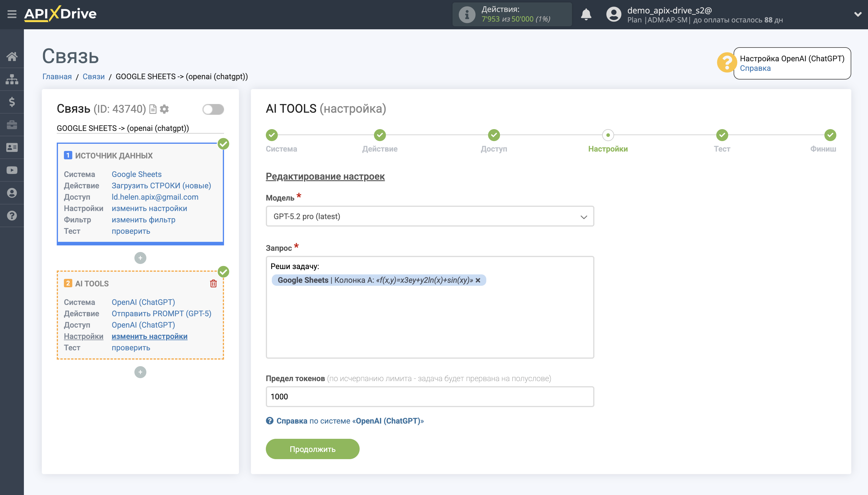Open the hamburger navigation menu
The height and width of the screenshot is (495, 868).
[12, 13]
